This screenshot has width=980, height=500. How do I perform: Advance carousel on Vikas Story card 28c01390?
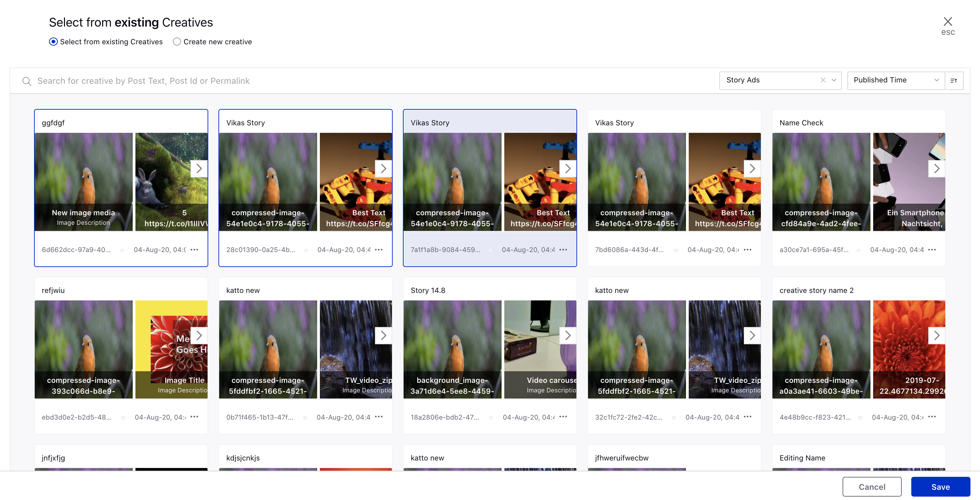point(383,168)
